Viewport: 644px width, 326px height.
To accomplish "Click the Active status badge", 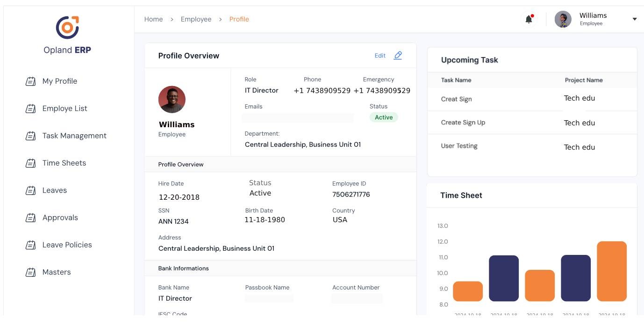I will point(383,117).
